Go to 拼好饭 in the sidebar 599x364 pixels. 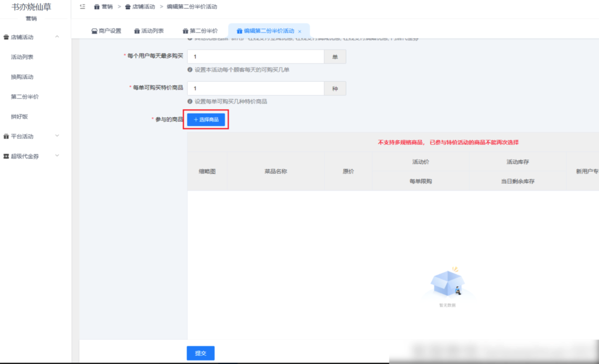click(19, 117)
